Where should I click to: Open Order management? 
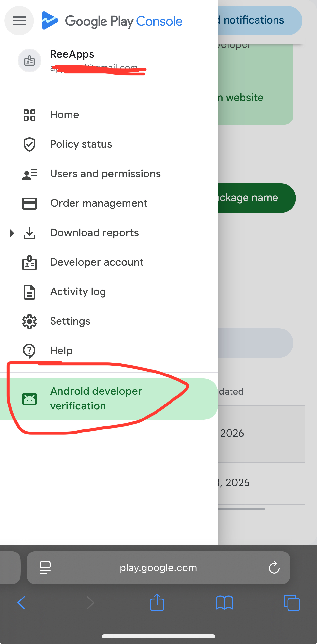[x=109, y=203]
